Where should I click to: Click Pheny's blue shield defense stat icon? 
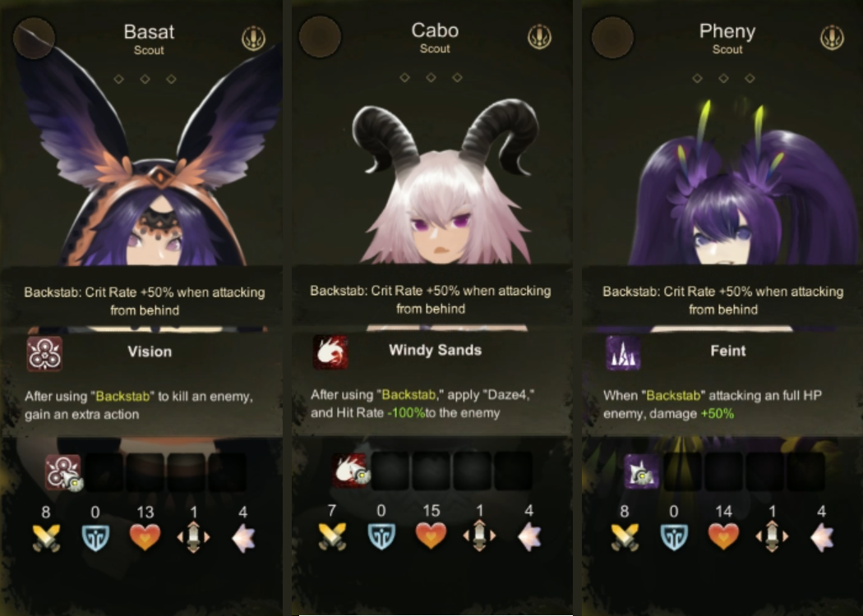(674, 536)
